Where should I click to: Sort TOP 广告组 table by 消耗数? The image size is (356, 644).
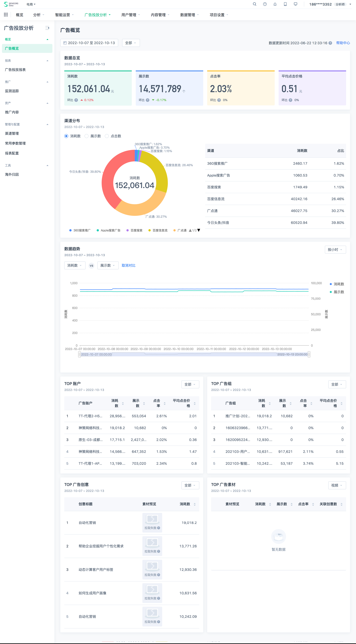pos(270,403)
